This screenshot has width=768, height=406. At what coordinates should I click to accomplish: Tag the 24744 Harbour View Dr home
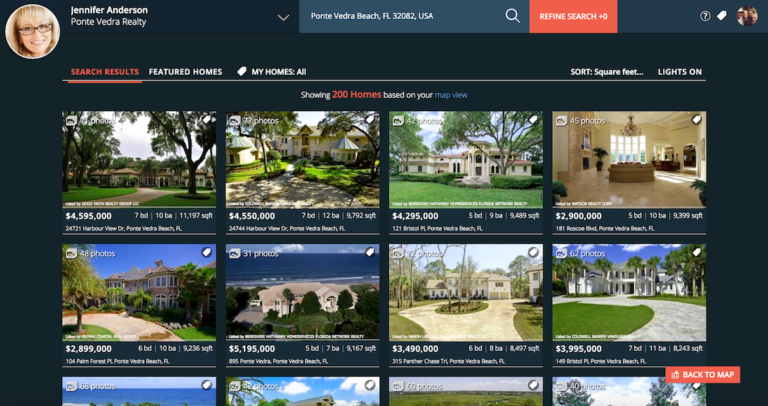(370, 119)
